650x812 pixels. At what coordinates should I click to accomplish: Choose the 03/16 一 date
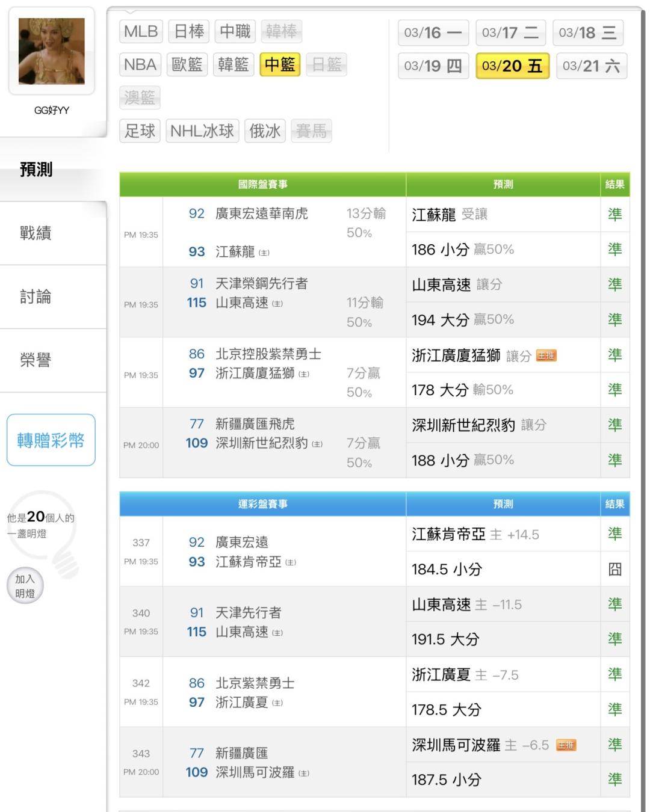433,32
